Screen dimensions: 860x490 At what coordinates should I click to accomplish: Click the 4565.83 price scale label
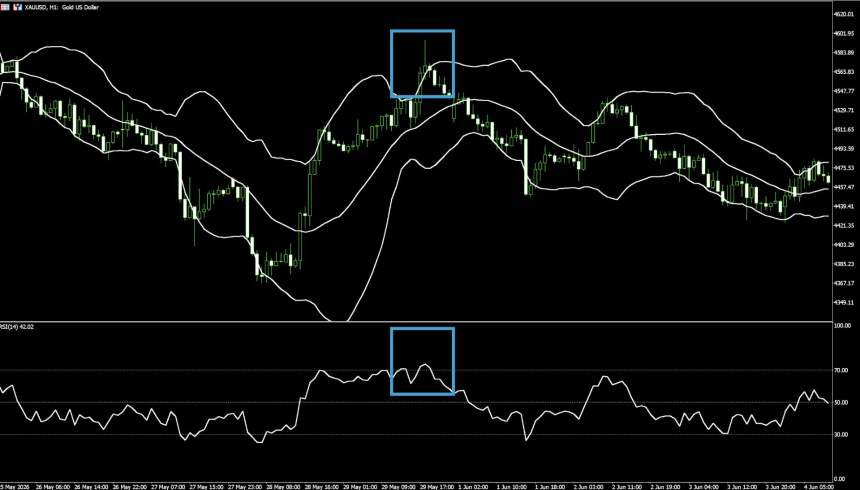coord(844,72)
